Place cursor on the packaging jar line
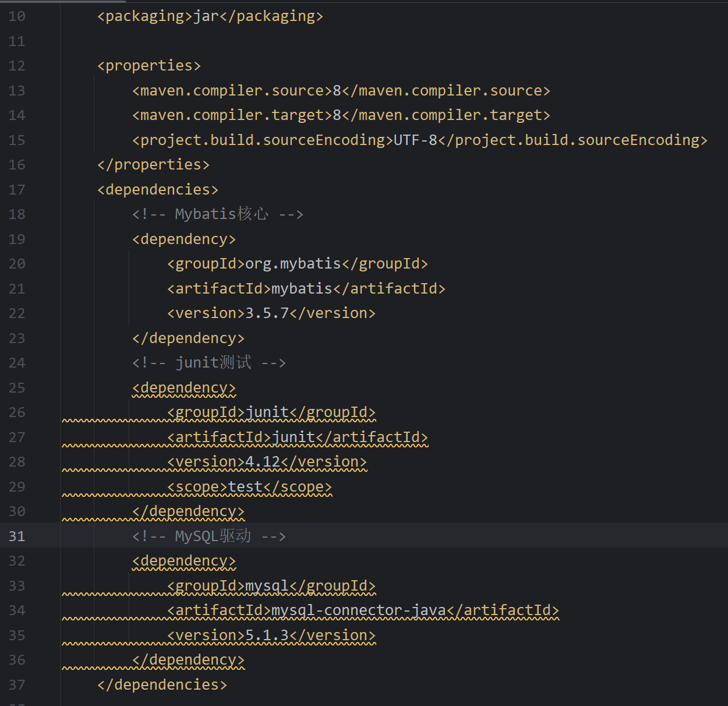The height and width of the screenshot is (706, 728). (x=210, y=16)
